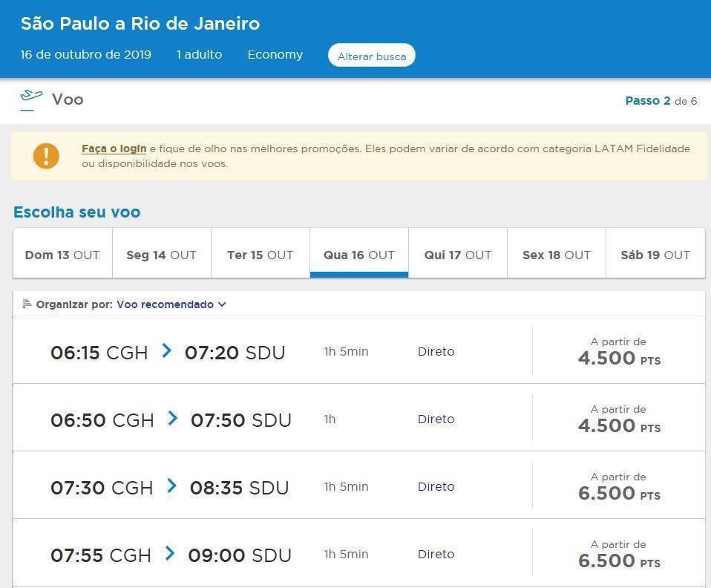Select the Dom 13 OUT date tab
This screenshot has height=588, width=711.
point(62,255)
